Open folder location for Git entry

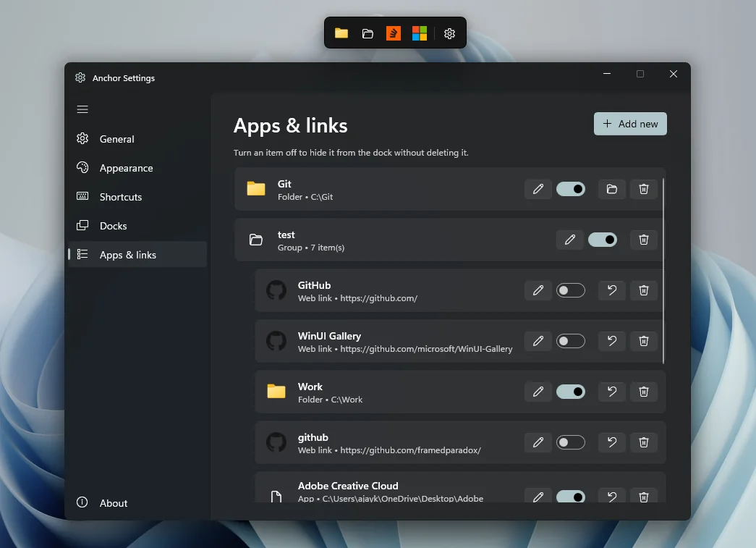click(x=612, y=189)
